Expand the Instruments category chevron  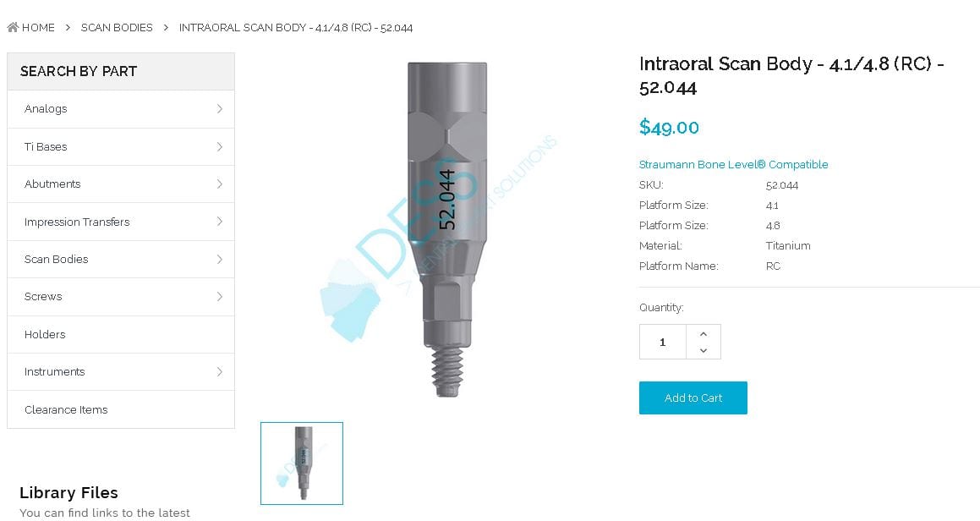coord(219,371)
